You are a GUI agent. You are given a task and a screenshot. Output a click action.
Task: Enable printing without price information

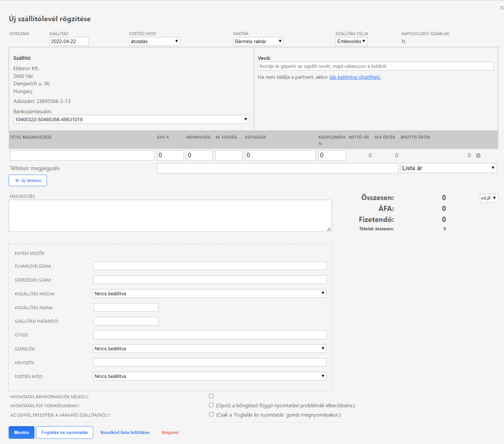click(211, 396)
